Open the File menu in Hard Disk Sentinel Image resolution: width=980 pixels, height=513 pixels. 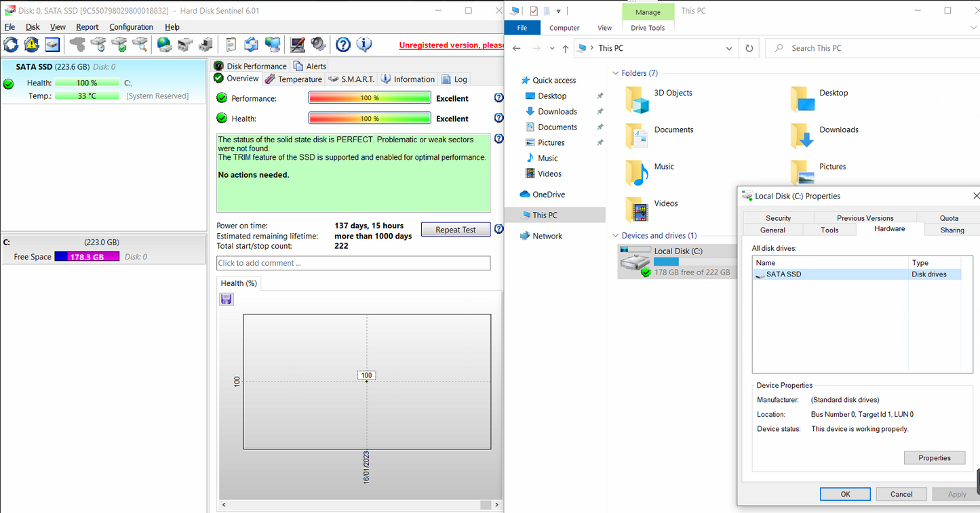(x=9, y=27)
